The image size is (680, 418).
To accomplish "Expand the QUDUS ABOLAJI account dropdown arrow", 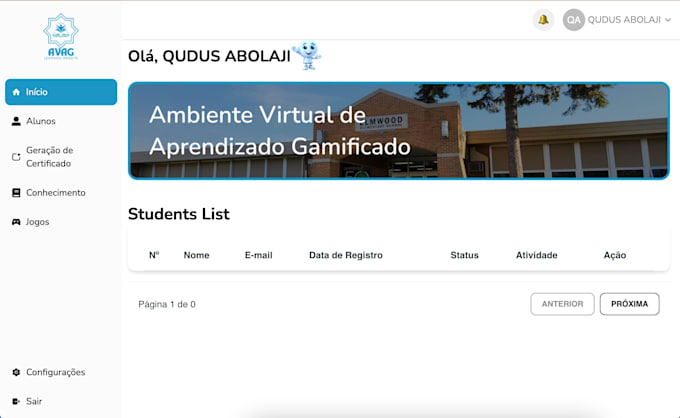I will pos(668,20).
